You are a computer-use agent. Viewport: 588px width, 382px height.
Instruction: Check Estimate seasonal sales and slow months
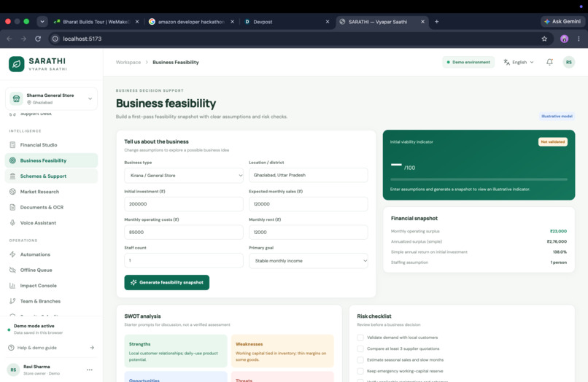coord(360,360)
